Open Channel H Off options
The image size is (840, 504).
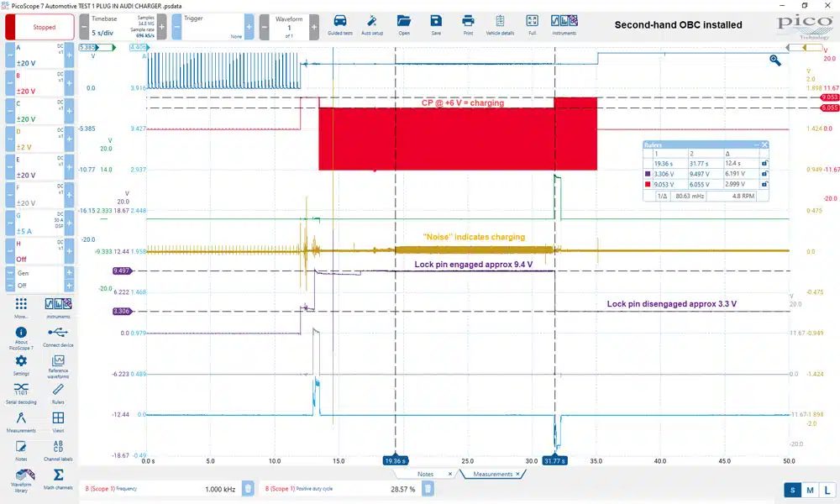[x=39, y=250]
